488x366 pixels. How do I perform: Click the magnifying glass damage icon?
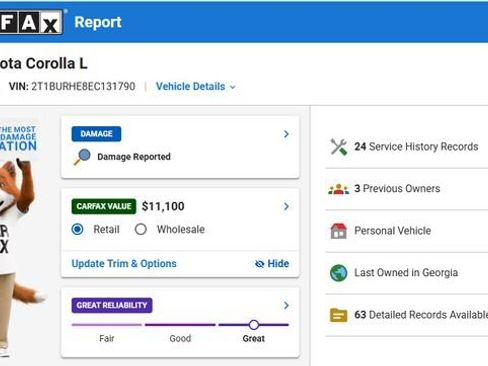82,157
